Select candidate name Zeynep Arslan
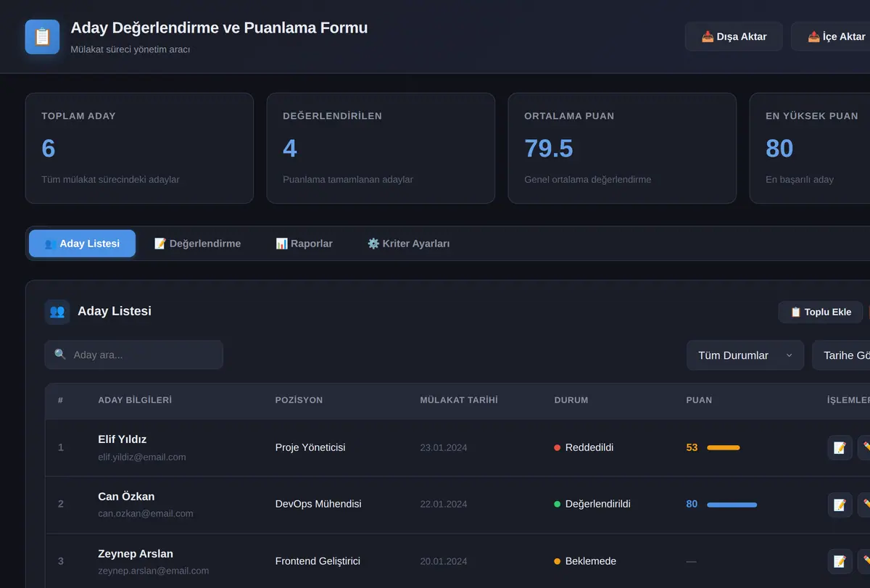Screen dimensions: 870x588 click(x=136, y=554)
